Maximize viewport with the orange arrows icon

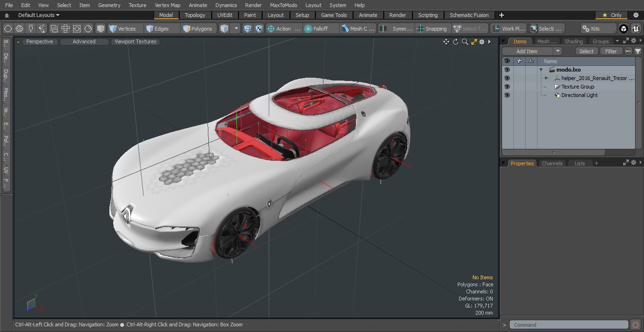pyautogui.click(x=474, y=42)
